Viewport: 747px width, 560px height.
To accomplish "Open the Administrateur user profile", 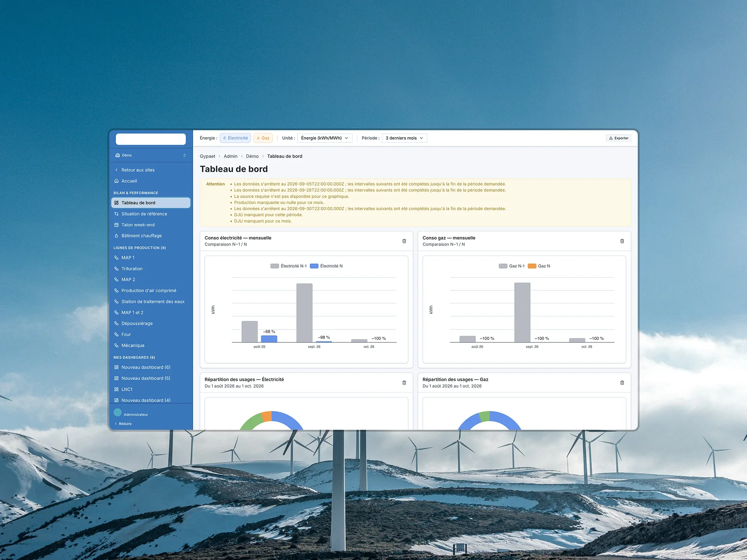I will [131, 413].
